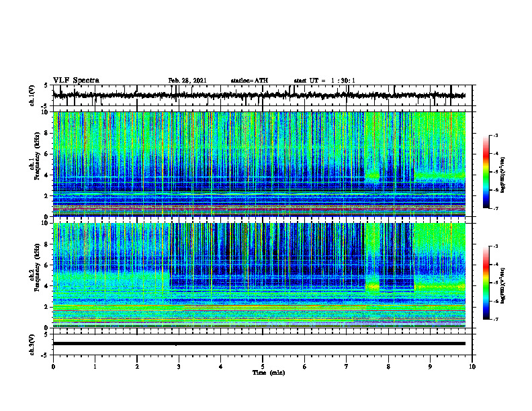This screenshot has width=532, height=411.
Task: Click the ch.3 flat black trace
Action: 259,344
